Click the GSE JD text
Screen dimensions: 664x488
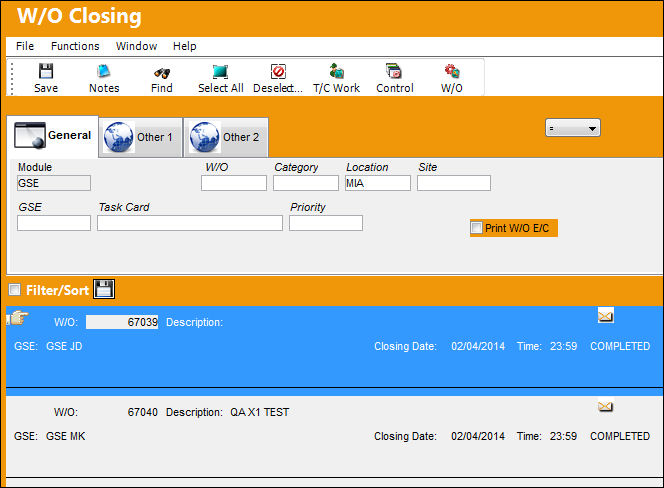coord(64,346)
